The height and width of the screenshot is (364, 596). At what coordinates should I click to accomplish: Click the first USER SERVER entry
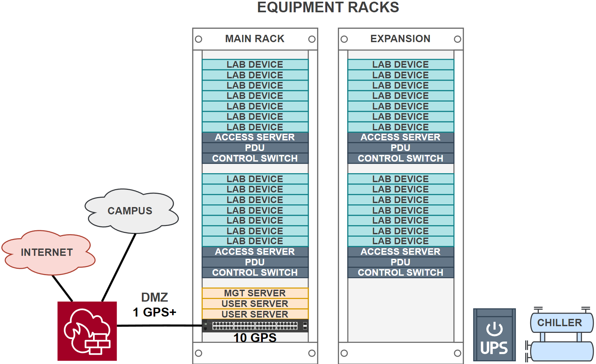(x=255, y=303)
